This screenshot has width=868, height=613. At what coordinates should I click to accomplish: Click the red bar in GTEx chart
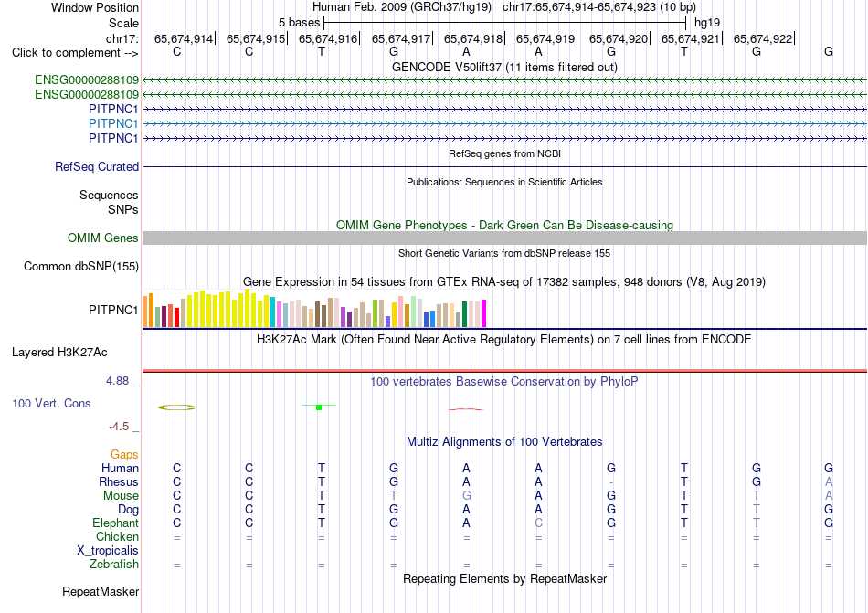pyautogui.click(x=176, y=318)
